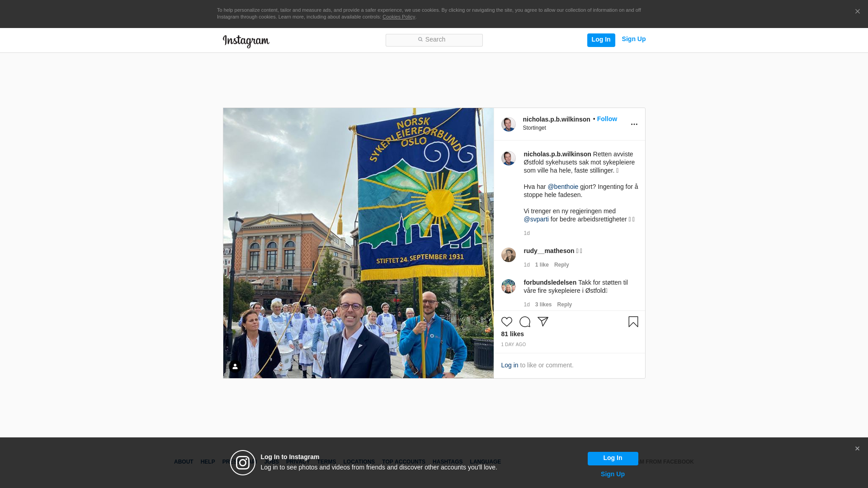868x488 pixels.
Task: Open the @svparti mention
Action: [536, 219]
